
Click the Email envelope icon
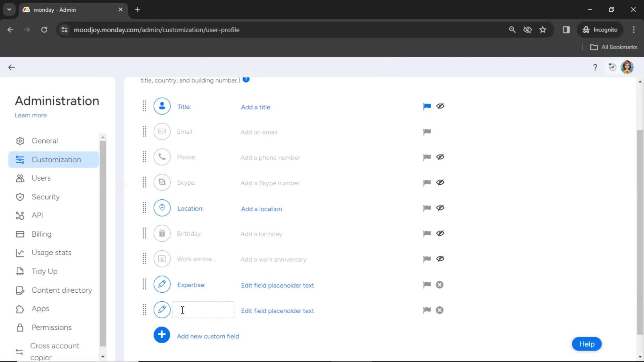pos(162,131)
